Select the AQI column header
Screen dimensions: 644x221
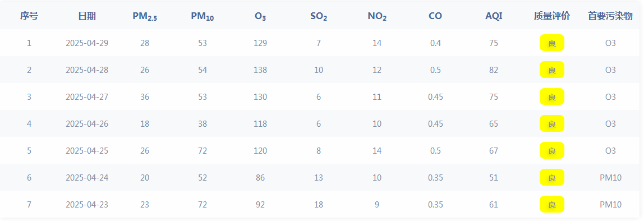(x=494, y=16)
